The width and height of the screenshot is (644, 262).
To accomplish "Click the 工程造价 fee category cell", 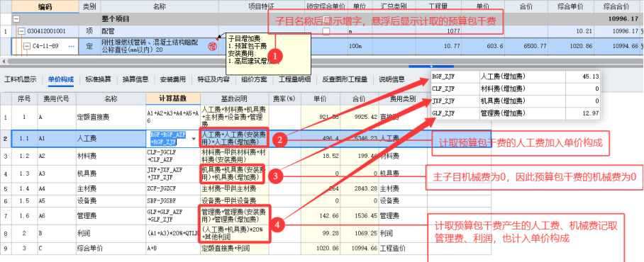I will click(x=403, y=248).
